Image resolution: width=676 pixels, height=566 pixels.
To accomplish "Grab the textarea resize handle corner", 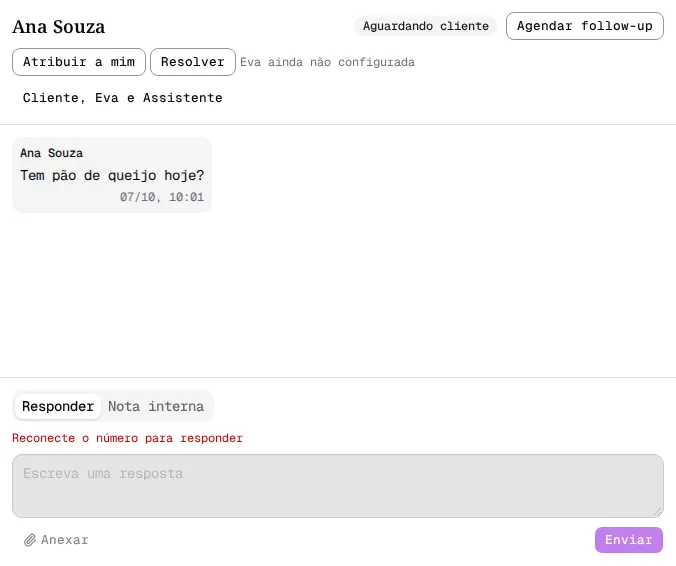I will coord(657,512).
